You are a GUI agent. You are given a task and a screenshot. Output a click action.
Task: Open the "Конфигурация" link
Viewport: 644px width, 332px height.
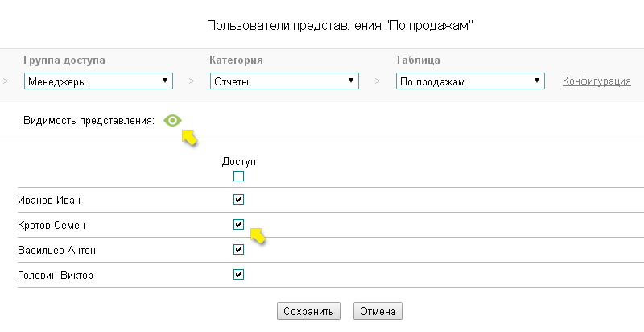(x=596, y=81)
